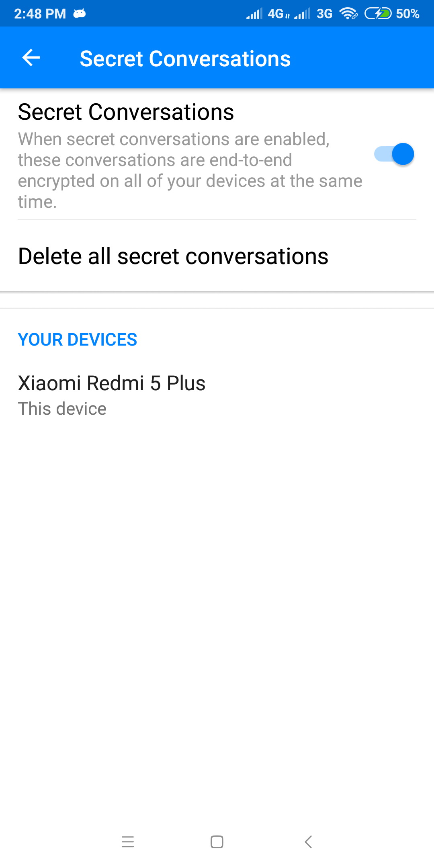Tap the Secret Conversations setting title
This screenshot has height=868, width=434.
[126, 112]
